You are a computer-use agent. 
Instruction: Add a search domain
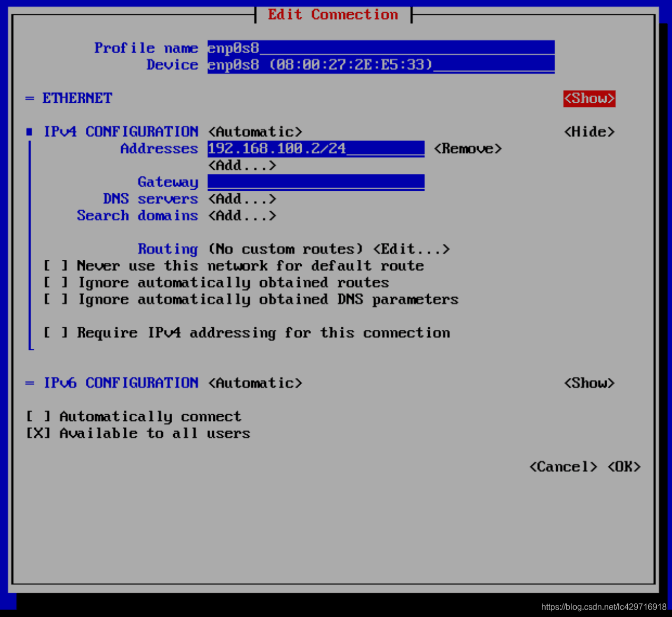click(x=242, y=216)
